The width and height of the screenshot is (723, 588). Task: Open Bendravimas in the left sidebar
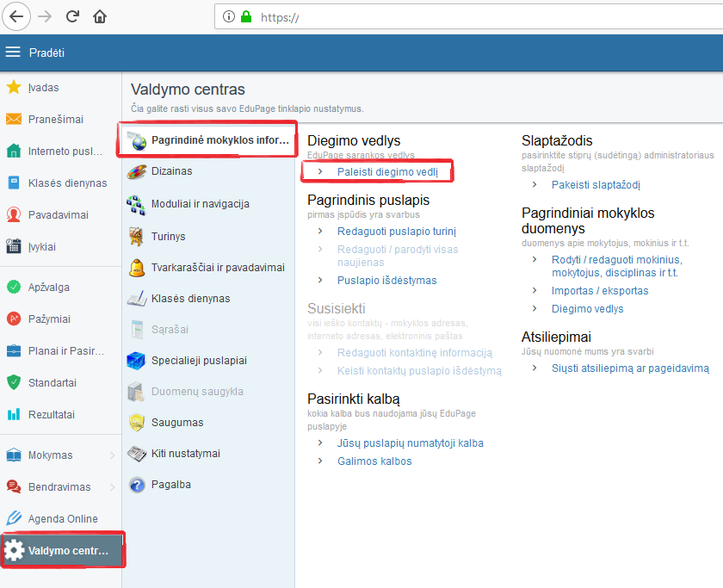pos(61,487)
